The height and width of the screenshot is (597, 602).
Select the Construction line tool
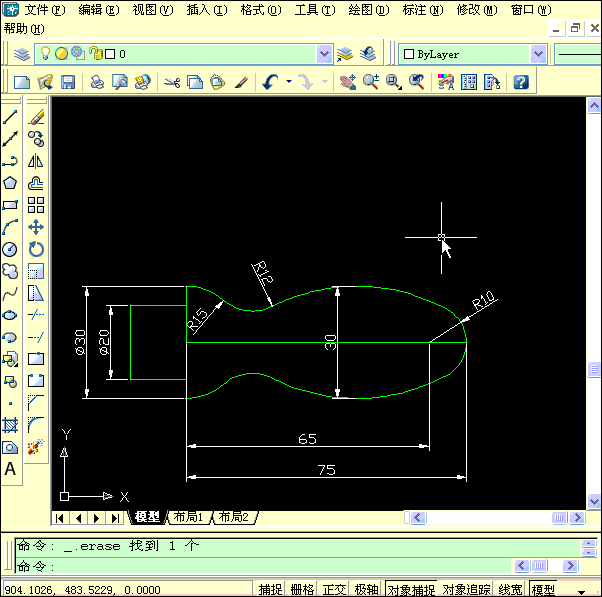(x=10, y=139)
